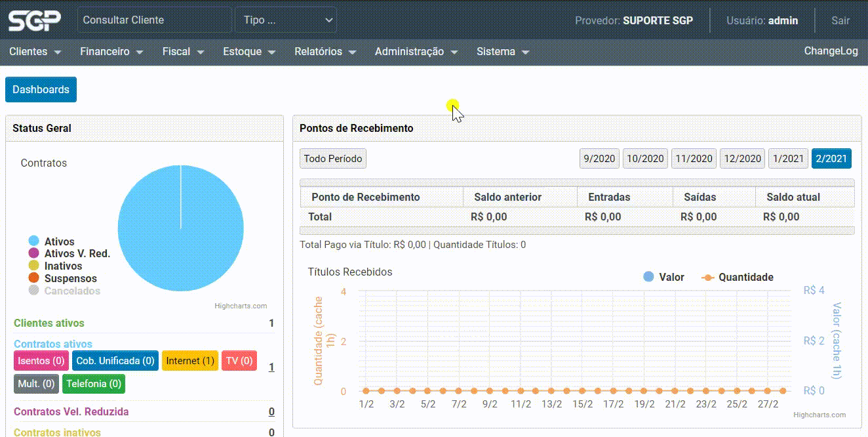The image size is (868, 437).
Task: Toggle the Ativos V. Red. legend entry
Action: point(69,254)
